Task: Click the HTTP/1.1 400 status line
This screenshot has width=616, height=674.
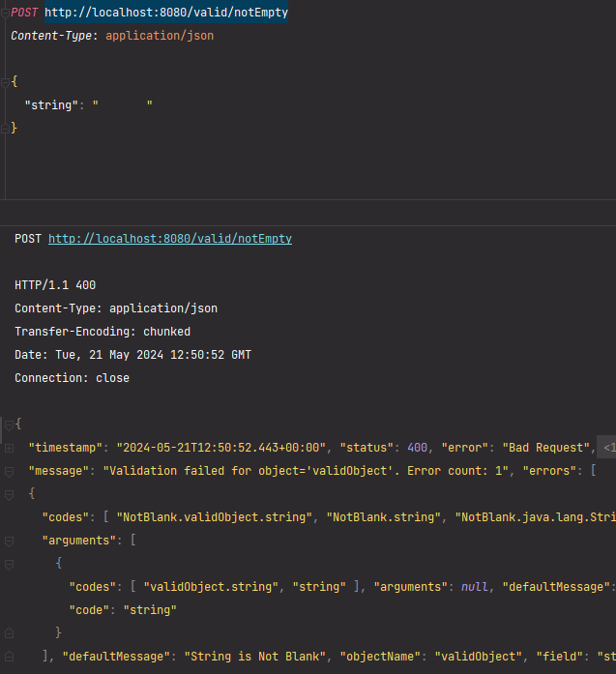Action: click(55, 285)
